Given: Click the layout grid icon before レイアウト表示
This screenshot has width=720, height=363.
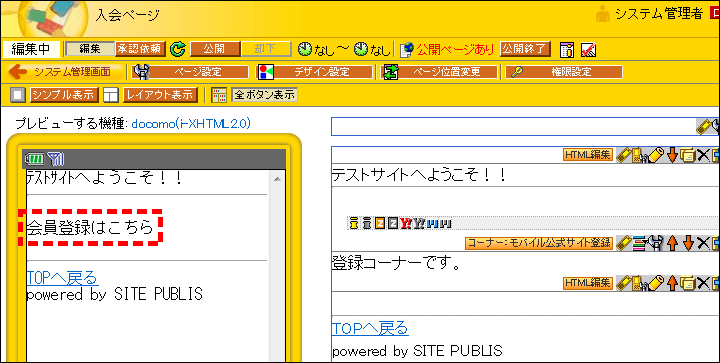Looking at the screenshot, I should 111,95.
